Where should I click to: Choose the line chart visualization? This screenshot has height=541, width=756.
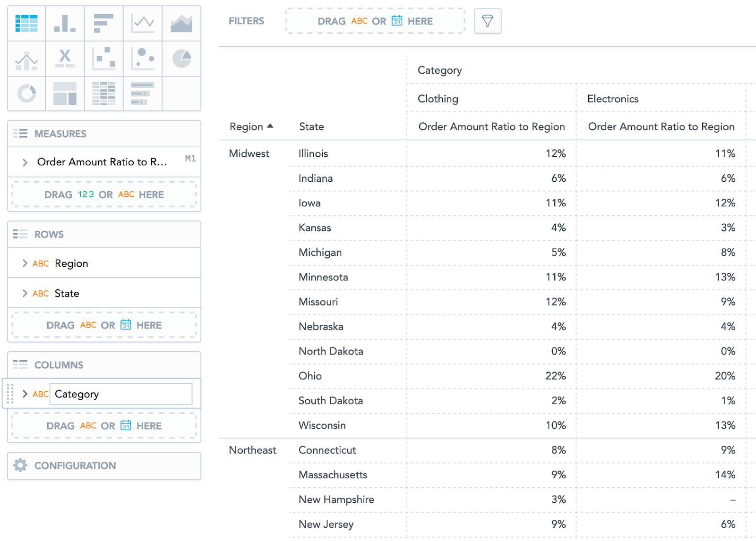(143, 23)
